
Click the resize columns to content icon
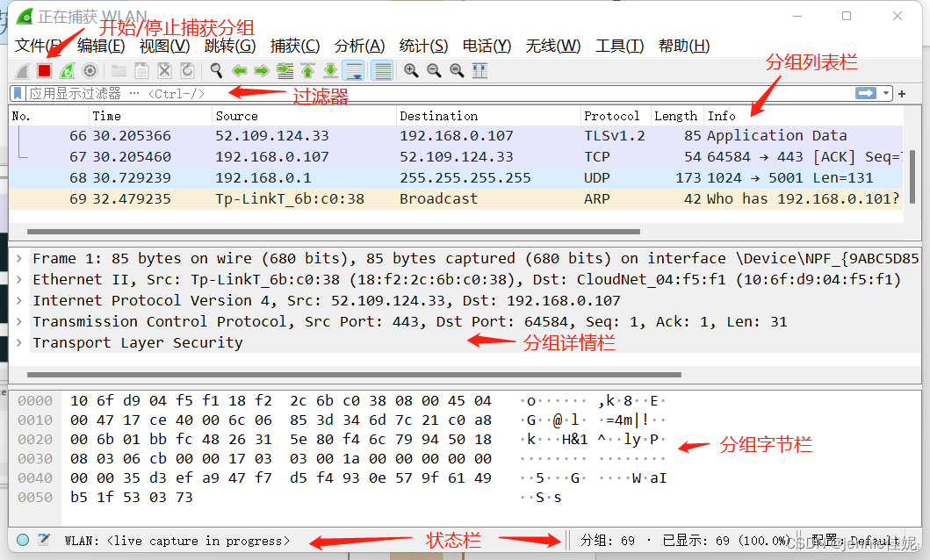click(479, 71)
